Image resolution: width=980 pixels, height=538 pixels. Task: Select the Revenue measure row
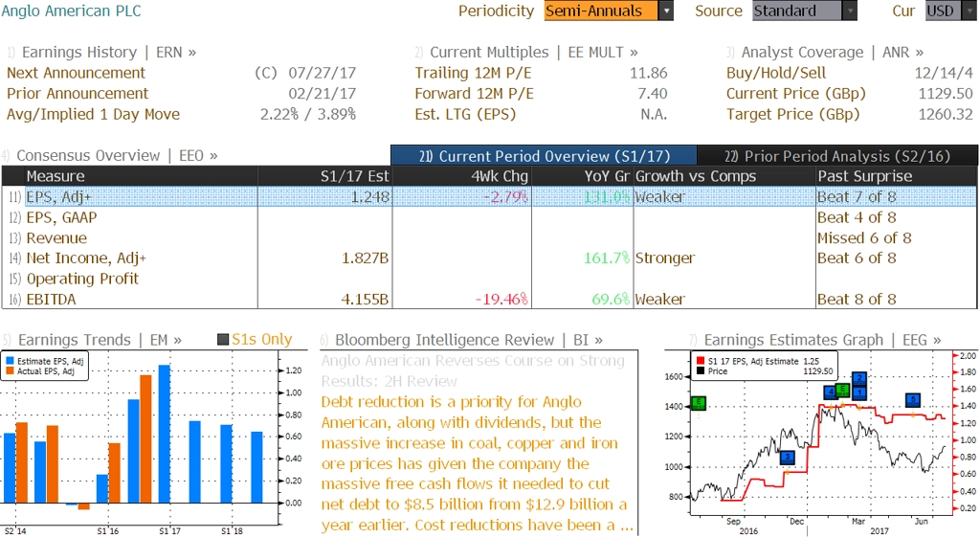point(489,238)
